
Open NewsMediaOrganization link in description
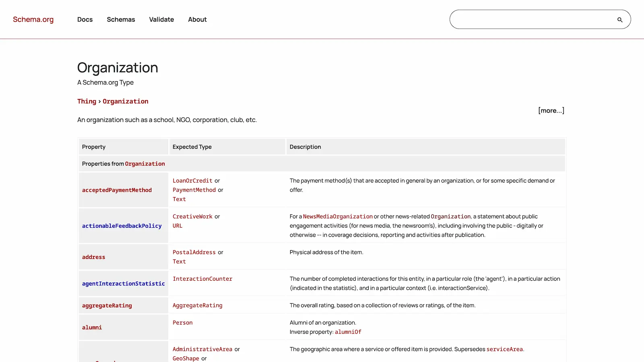pyautogui.click(x=338, y=216)
